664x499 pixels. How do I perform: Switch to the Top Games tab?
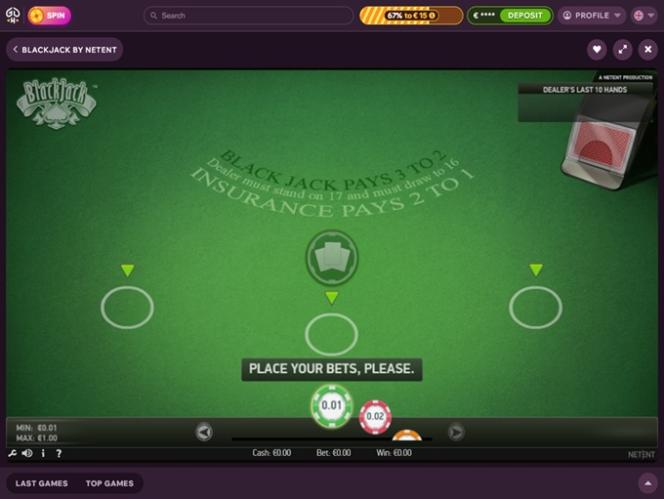tap(110, 483)
